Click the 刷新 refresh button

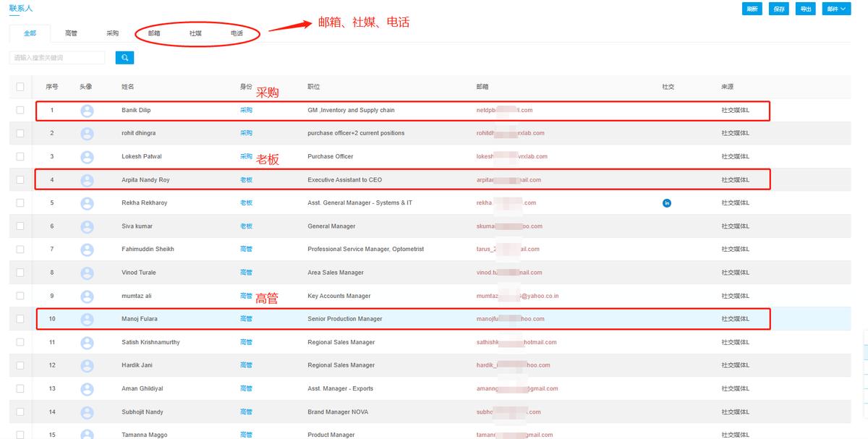coord(752,9)
